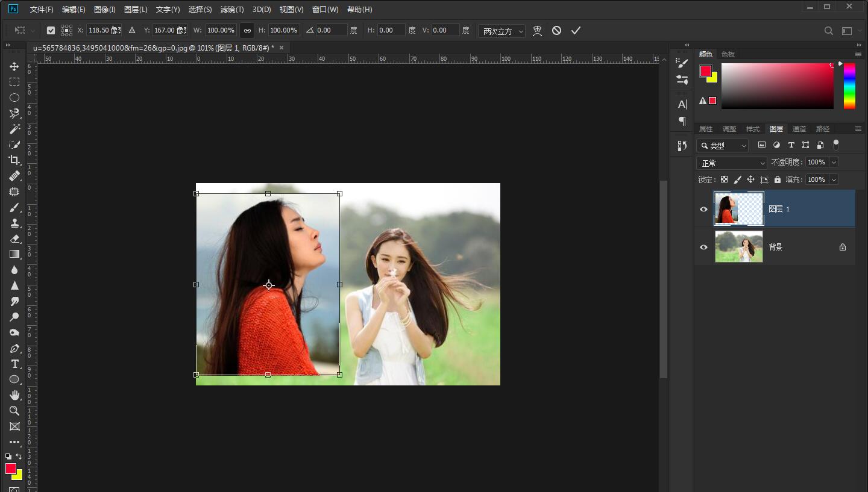868x492 pixels.
Task: Commit the transform with the checkmark
Action: click(x=576, y=30)
